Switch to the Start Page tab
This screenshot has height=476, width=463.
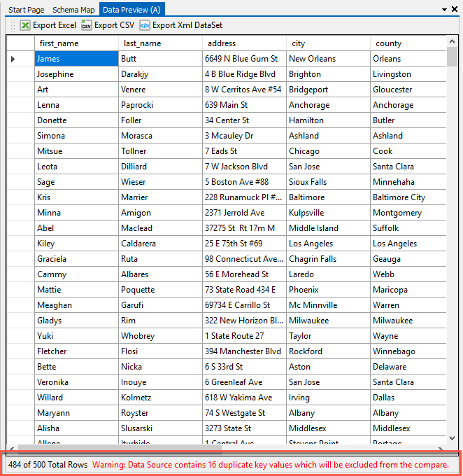(27, 10)
